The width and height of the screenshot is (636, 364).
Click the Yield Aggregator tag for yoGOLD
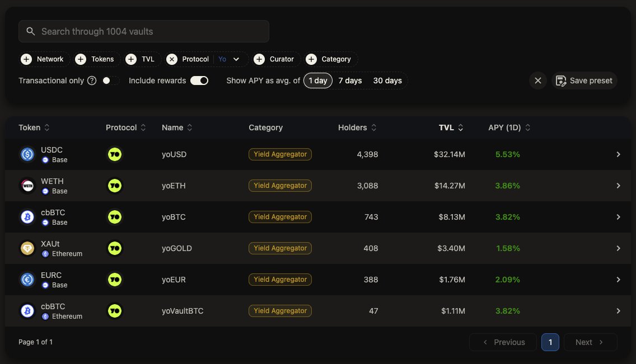(280, 248)
